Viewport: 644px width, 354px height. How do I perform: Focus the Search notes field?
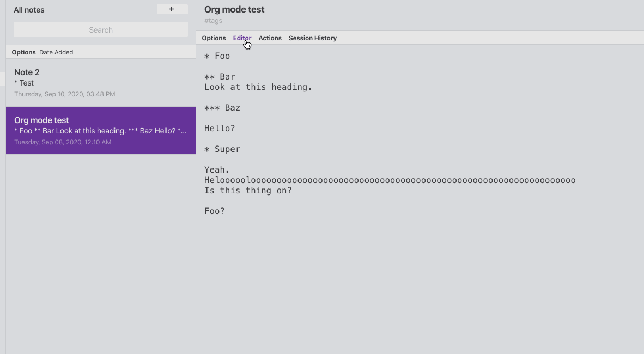[x=101, y=29]
